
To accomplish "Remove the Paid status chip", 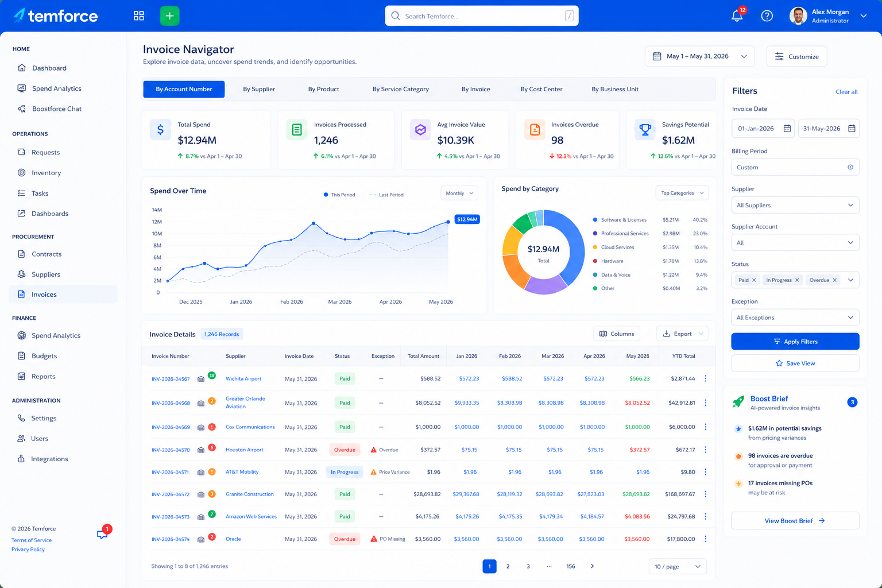I will tap(754, 280).
